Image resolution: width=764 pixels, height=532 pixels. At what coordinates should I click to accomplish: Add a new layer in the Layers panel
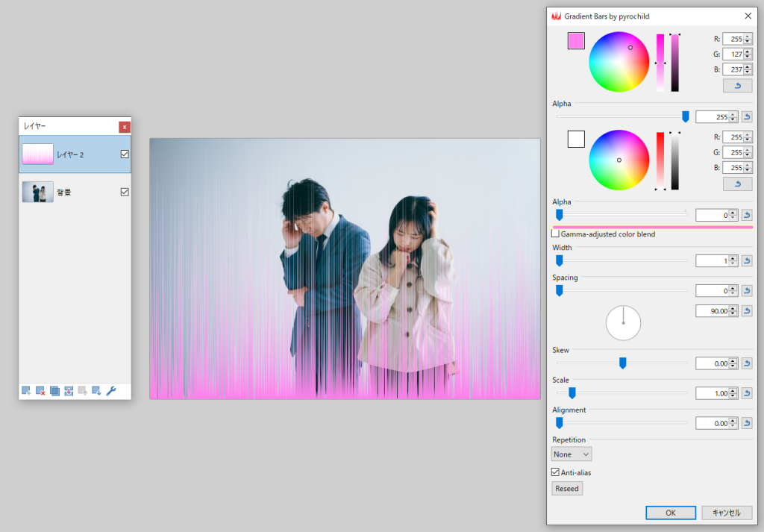25,390
